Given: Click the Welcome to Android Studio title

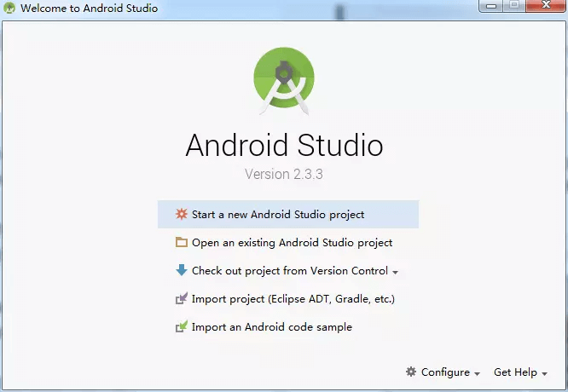Looking at the screenshot, I should pos(89,8).
